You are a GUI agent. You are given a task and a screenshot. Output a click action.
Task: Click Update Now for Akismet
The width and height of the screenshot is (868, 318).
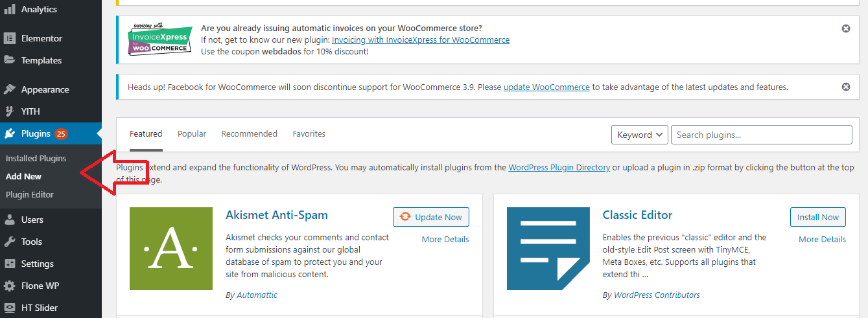pyautogui.click(x=431, y=217)
